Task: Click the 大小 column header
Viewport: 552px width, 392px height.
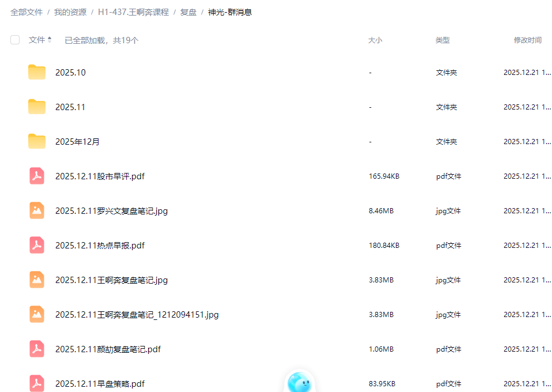Action: click(x=375, y=40)
